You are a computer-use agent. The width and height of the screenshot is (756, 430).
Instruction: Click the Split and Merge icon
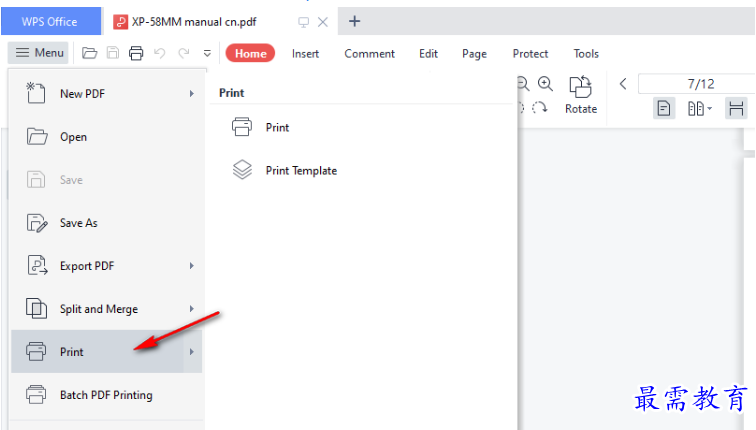coord(36,309)
